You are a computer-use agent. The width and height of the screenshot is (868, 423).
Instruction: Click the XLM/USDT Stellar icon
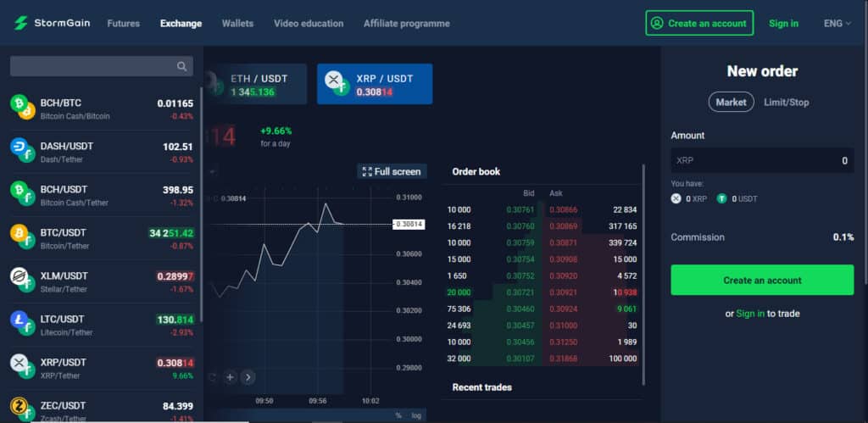[x=22, y=280]
